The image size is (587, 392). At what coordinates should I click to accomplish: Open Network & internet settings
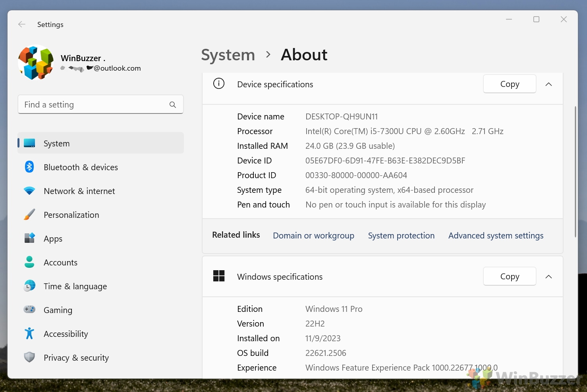pyautogui.click(x=100, y=191)
